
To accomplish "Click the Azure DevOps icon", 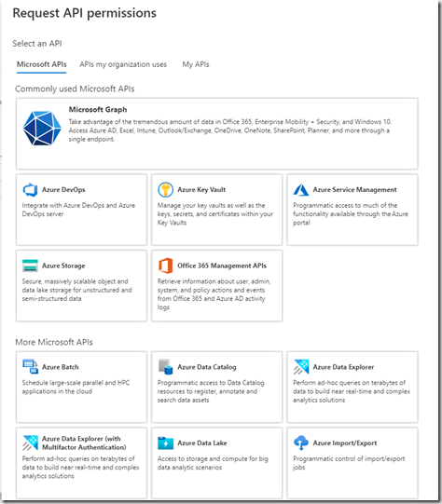I will pos(30,190).
